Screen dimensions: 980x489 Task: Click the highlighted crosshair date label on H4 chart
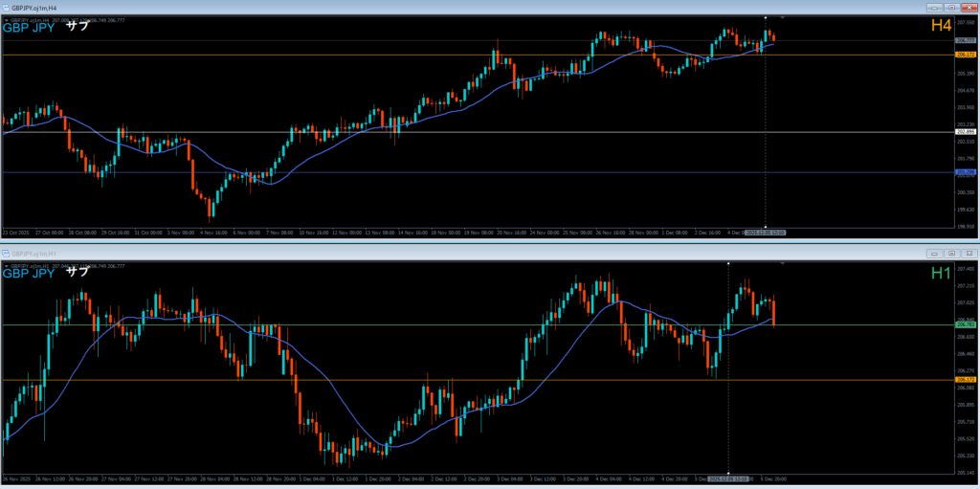click(765, 233)
